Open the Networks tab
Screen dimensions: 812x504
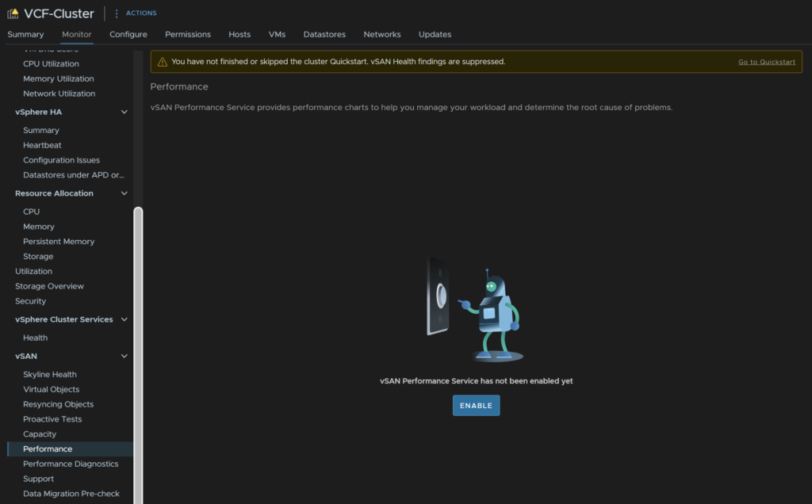382,34
